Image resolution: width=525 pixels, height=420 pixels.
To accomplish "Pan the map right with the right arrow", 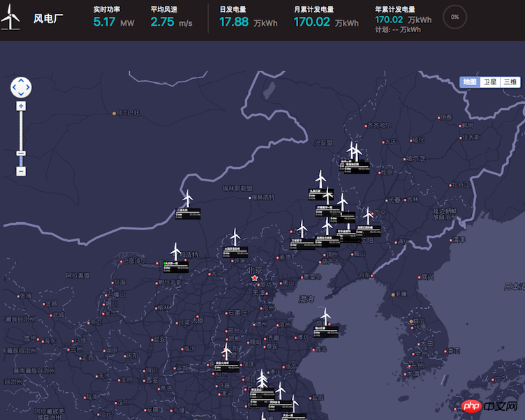I will (x=28, y=87).
